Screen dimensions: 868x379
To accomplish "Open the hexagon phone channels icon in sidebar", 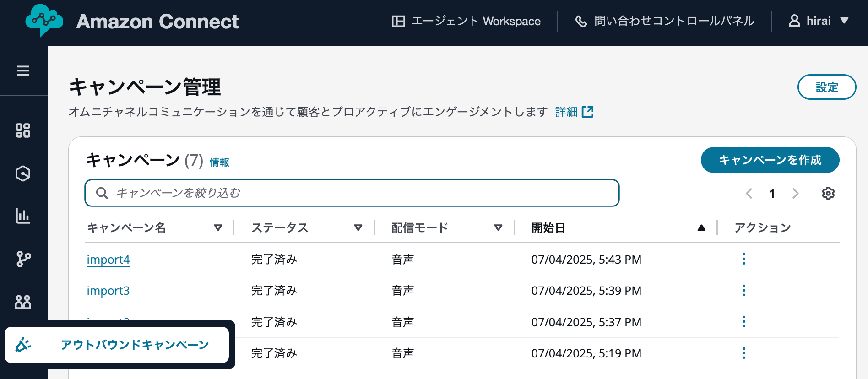I will (x=23, y=173).
